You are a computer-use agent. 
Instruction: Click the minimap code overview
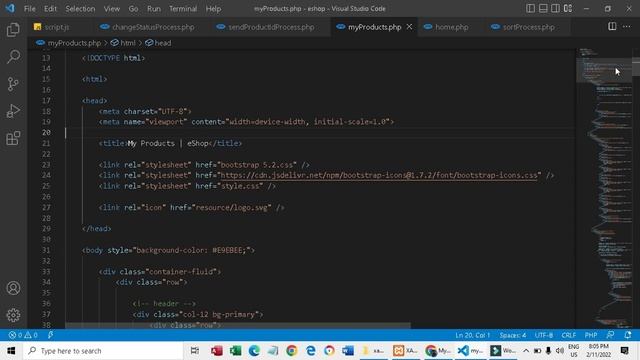click(x=604, y=188)
